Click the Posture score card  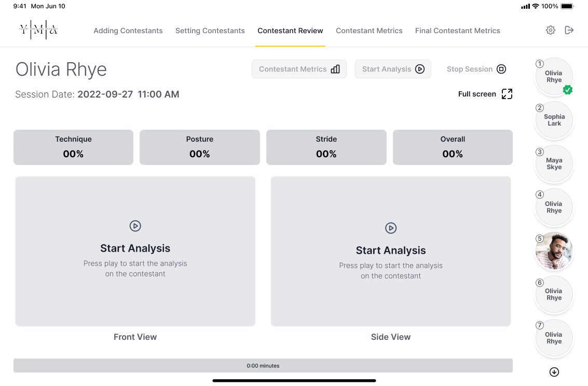(x=199, y=147)
